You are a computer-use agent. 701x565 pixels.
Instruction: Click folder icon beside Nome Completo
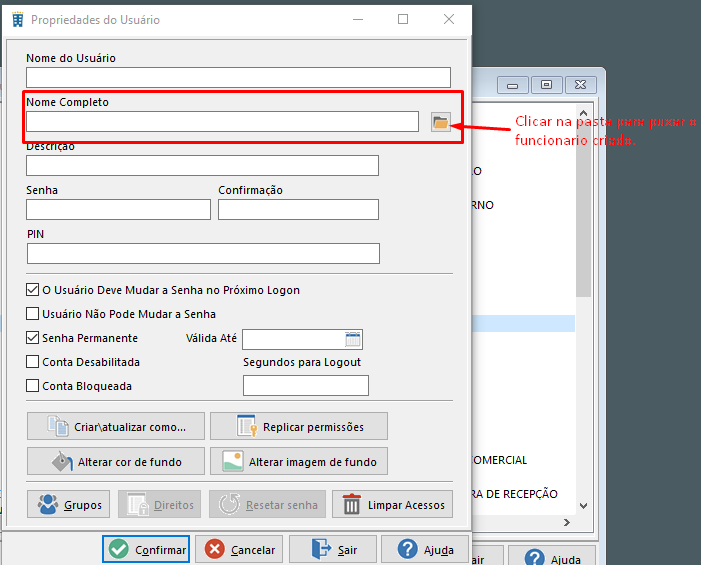coord(440,122)
